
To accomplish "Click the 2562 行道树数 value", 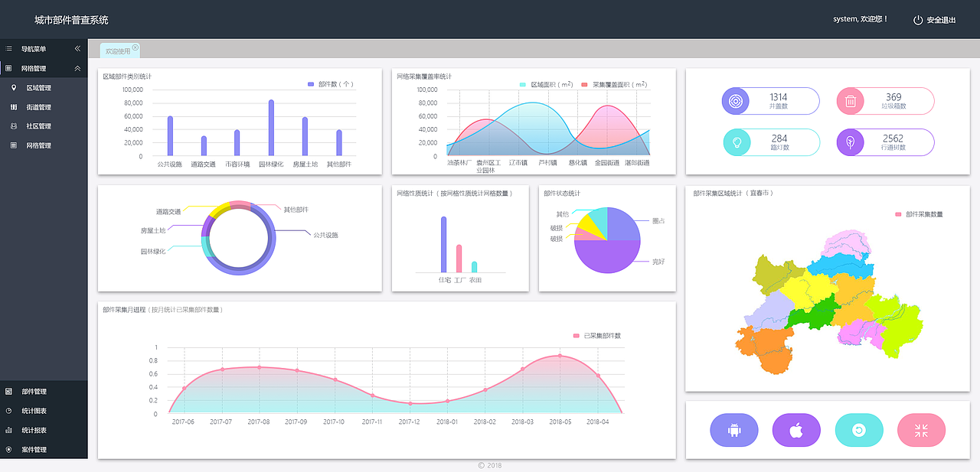I will [x=893, y=138].
